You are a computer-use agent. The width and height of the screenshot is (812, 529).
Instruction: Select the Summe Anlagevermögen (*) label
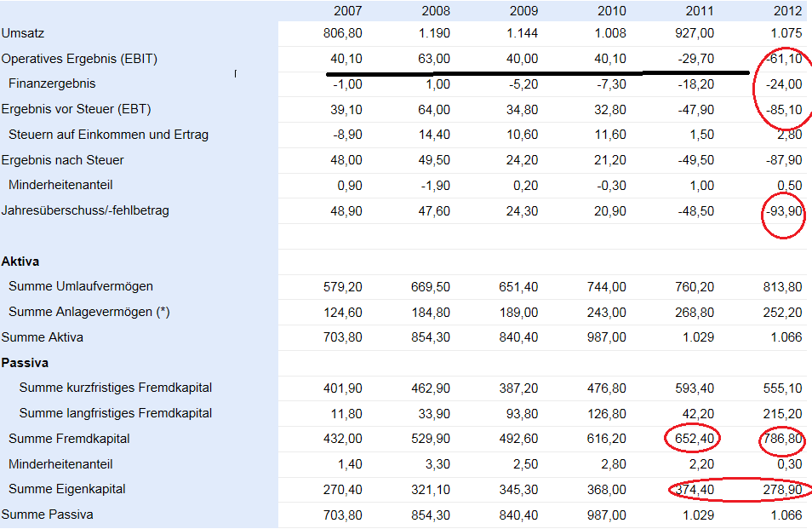click(x=89, y=312)
